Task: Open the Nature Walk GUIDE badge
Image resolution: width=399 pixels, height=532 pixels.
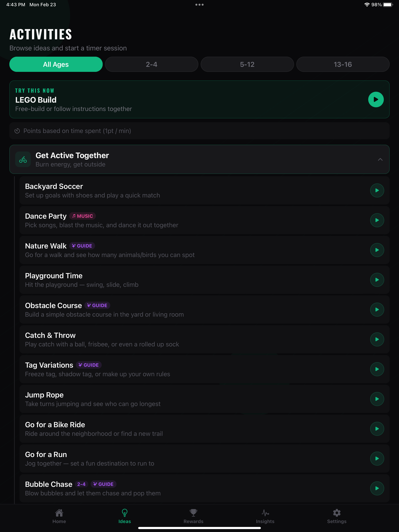Action: coord(82,246)
